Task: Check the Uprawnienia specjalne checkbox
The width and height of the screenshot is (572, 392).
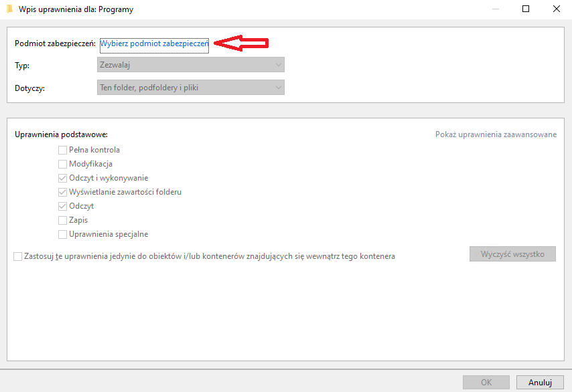Action: pos(62,235)
